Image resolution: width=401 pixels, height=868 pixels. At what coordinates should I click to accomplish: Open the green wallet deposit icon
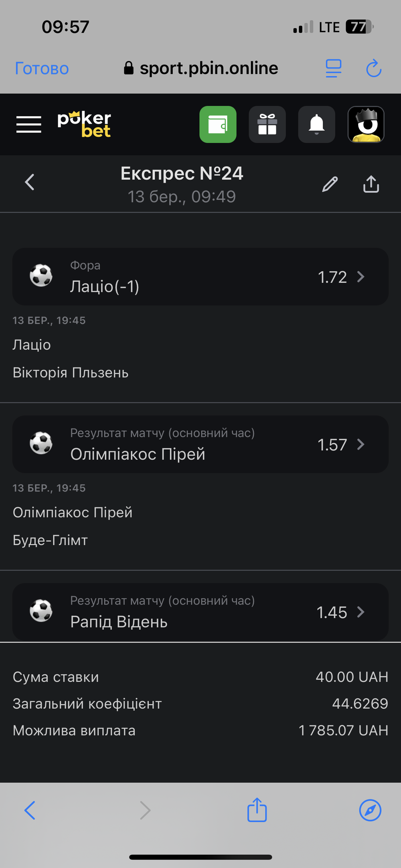pos(218,124)
